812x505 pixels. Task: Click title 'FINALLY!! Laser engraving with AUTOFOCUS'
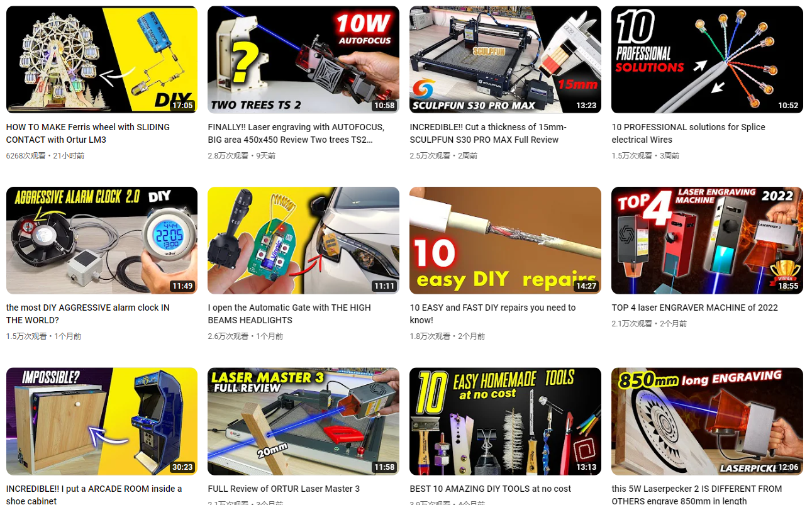[x=296, y=133]
